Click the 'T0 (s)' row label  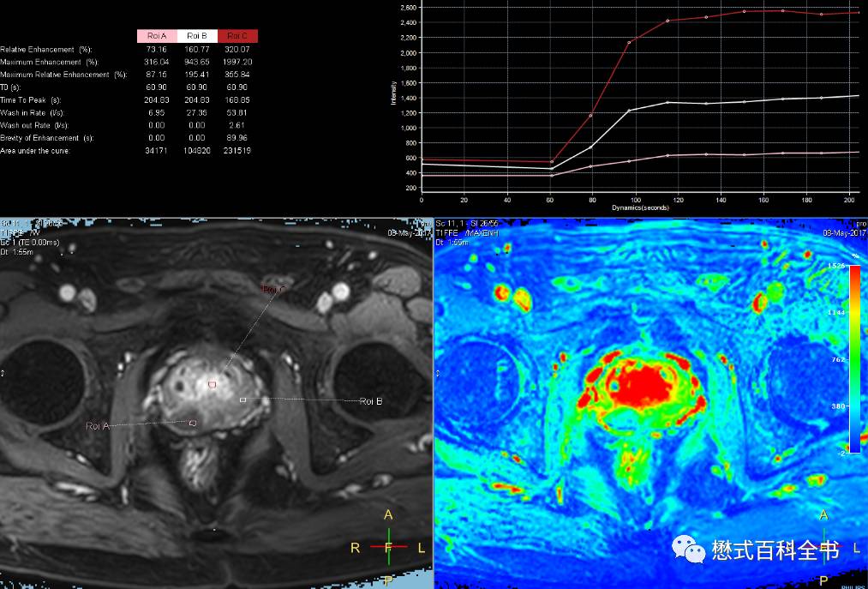tap(12, 87)
